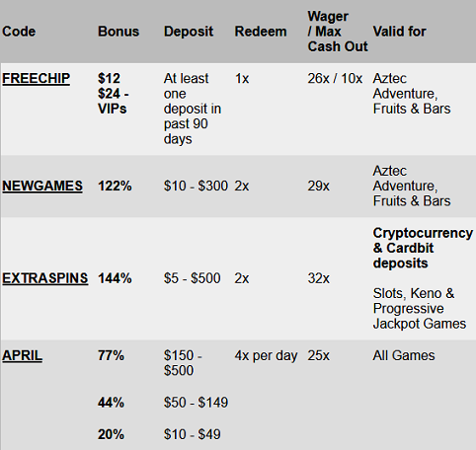Image resolution: width=476 pixels, height=450 pixels.
Task: Click the Valid for column header
Action: [x=399, y=32]
